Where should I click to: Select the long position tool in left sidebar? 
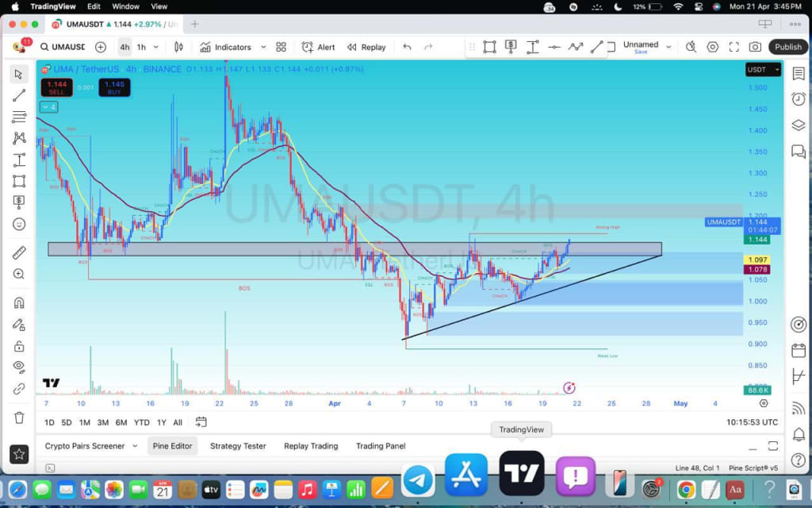pyautogui.click(x=19, y=202)
